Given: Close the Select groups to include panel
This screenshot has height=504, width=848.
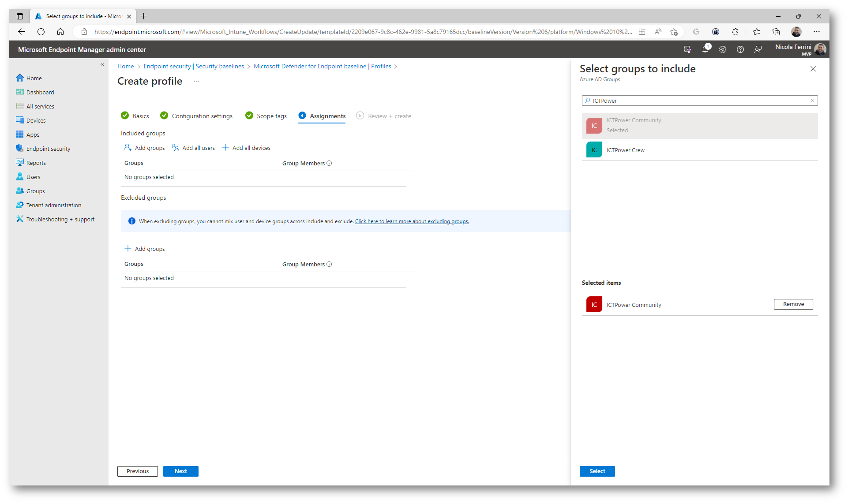Looking at the screenshot, I should pyautogui.click(x=813, y=69).
